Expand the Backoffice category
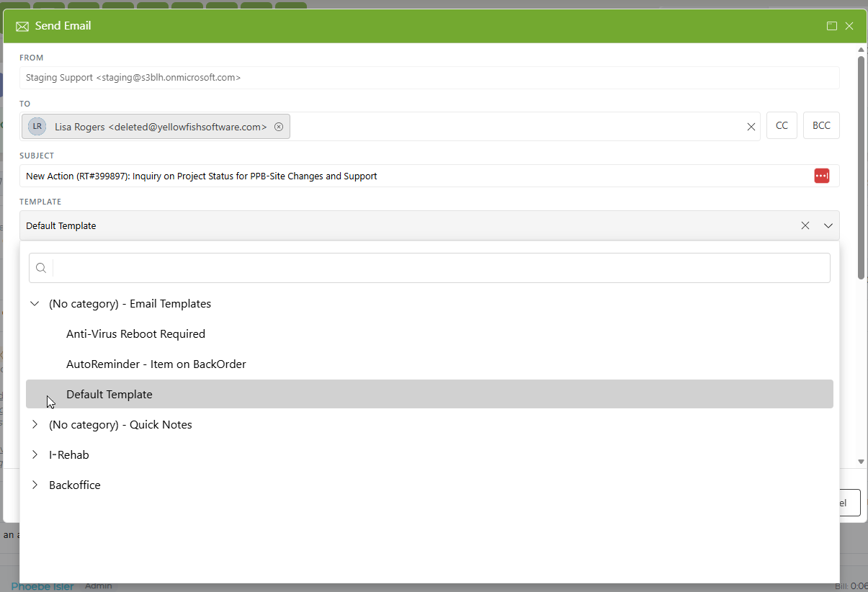 (34, 485)
